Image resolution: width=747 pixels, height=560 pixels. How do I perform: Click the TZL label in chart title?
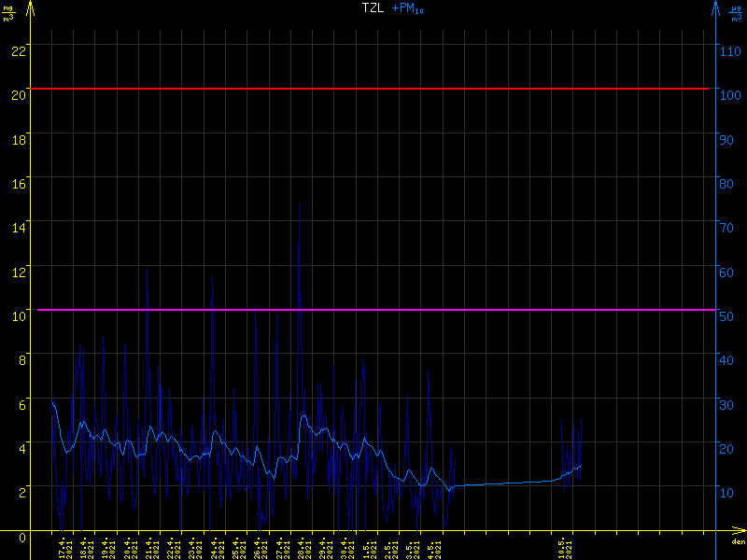373,7
